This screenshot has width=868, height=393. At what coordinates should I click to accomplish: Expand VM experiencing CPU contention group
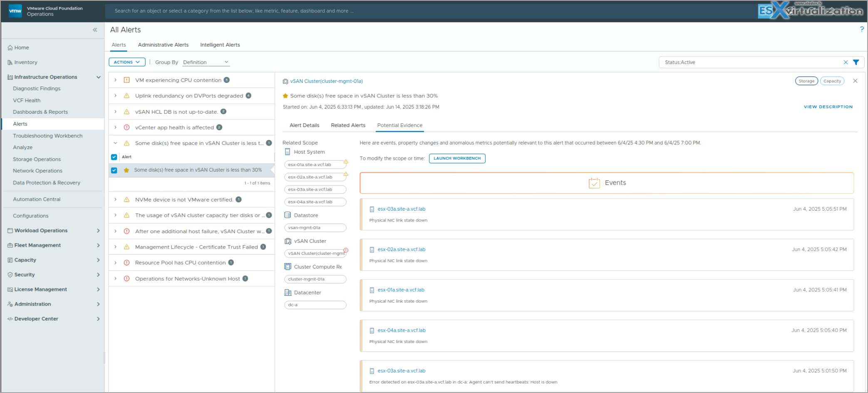(x=115, y=80)
